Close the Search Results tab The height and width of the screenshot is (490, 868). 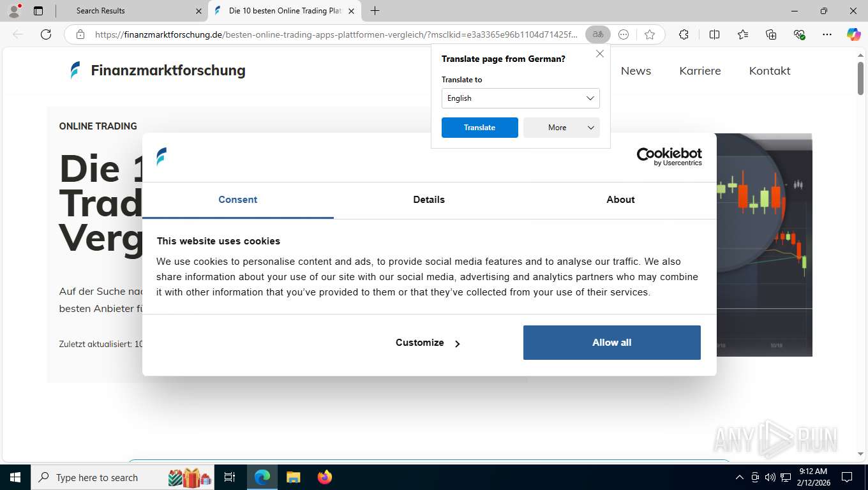point(198,11)
